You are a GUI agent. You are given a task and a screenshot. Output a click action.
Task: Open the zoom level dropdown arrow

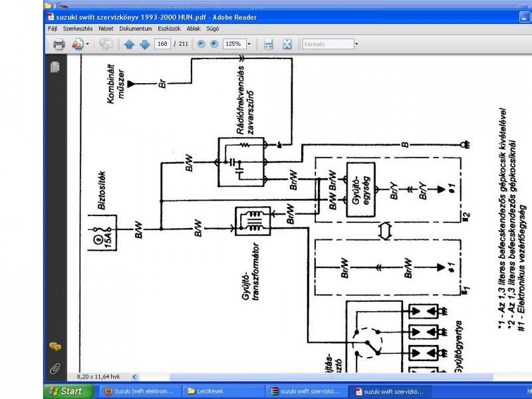(249, 44)
